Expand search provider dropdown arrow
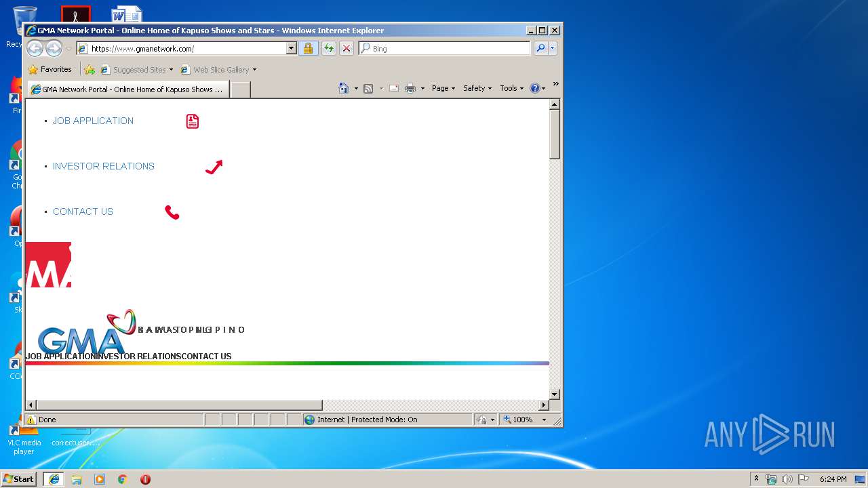868x488 pixels. [553, 48]
